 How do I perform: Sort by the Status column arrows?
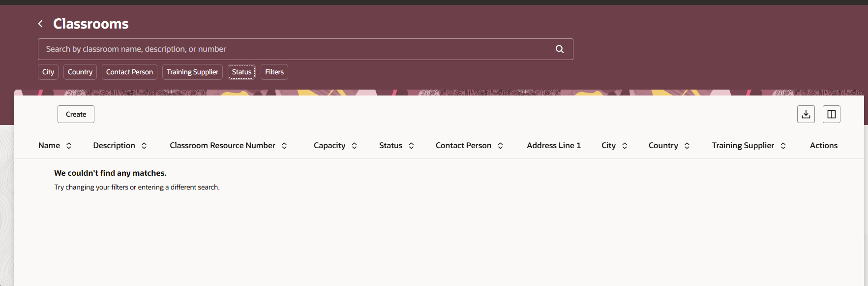tap(411, 146)
